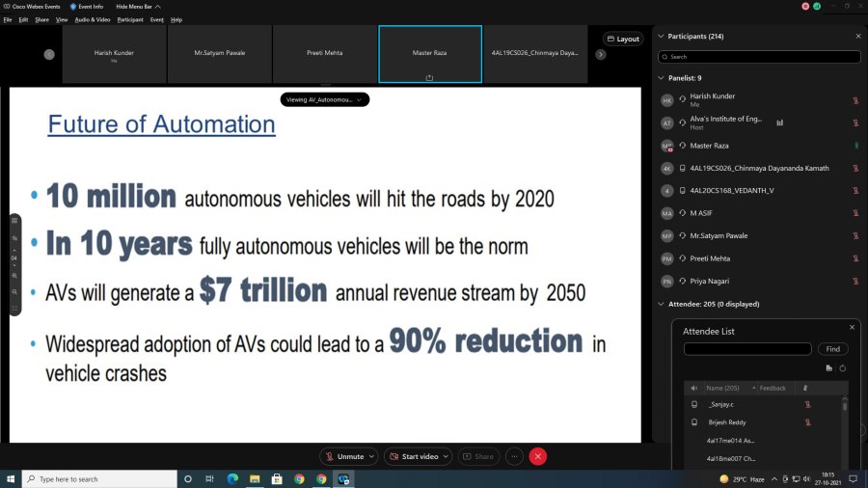
Task: Collapse the Attendee: 205 section
Action: click(x=661, y=304)
